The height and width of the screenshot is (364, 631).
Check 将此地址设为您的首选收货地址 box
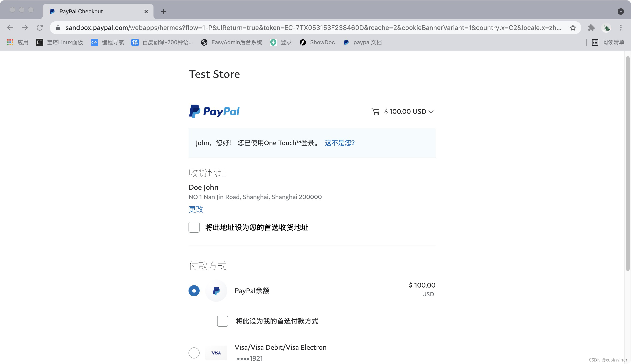click(194, 227)
